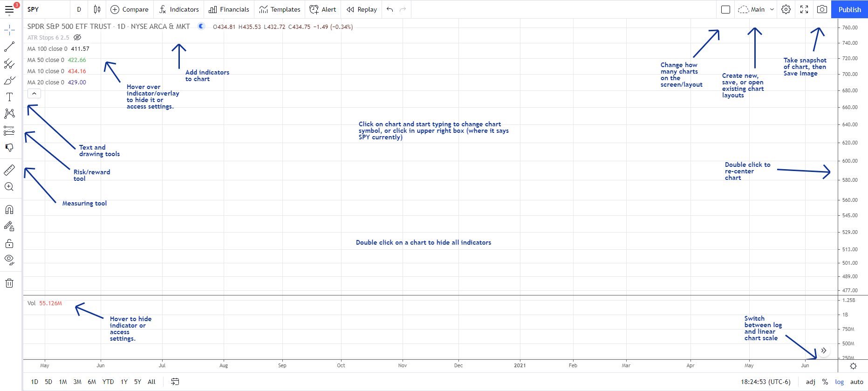Click the SPDR S&P 500 ETF TRUST title
Viewport: 868px width, 391px height.
click(69, 26)
